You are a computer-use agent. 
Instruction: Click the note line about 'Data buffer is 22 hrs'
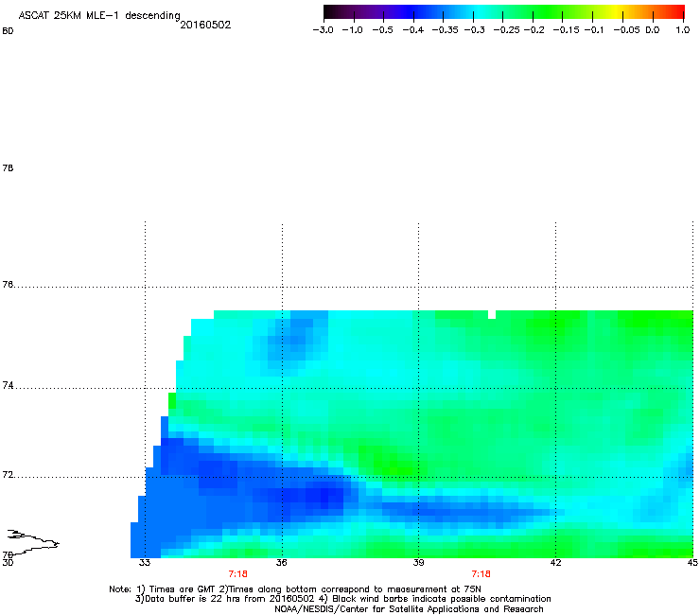tap(342, 599)
